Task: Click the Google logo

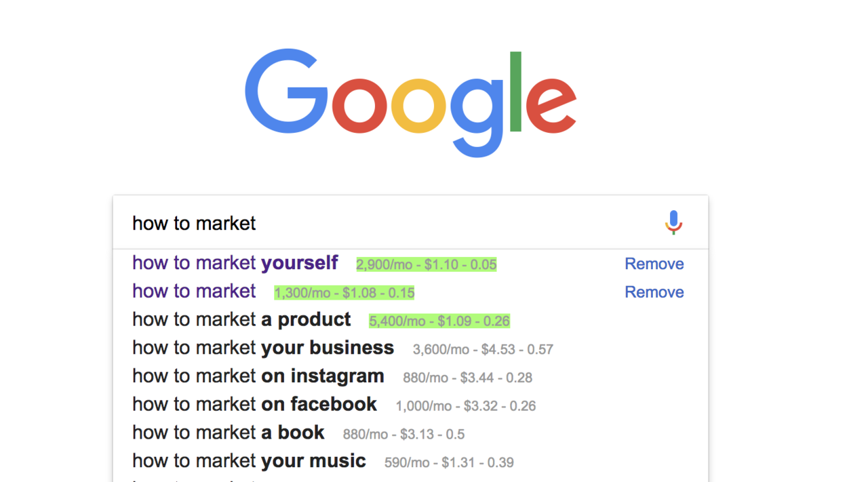Action: point(410,100)
